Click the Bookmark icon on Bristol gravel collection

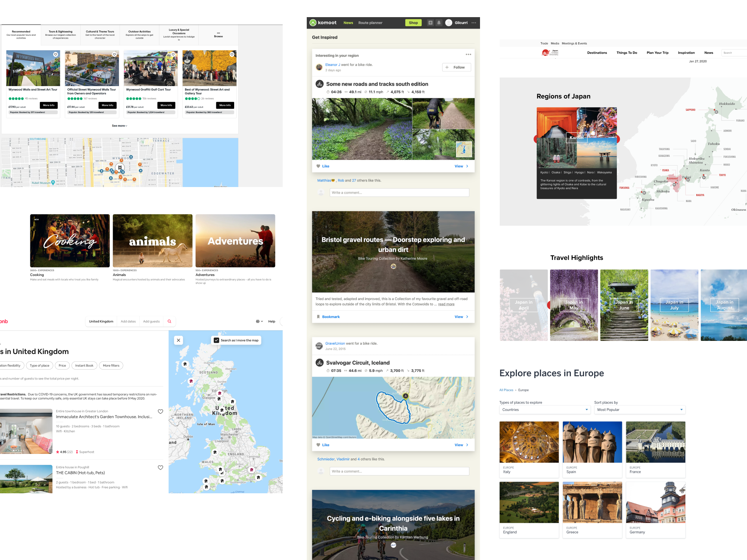pos(318,317)
